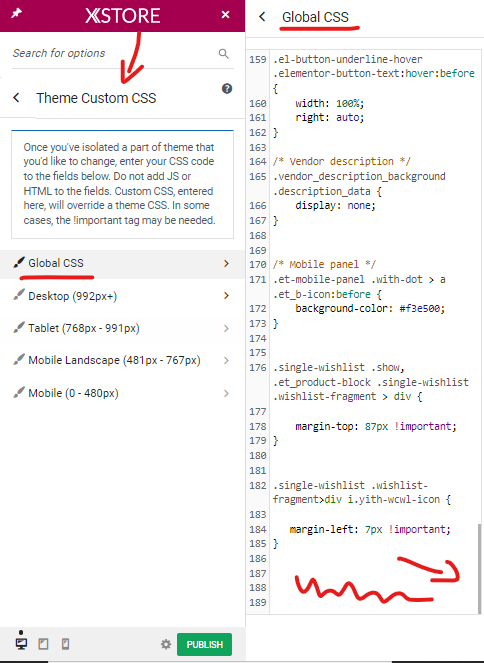The height and width of the screenshot is (663, 484).
Task: Expand chevron beside Global CSS
Action: tap(226, 263)
